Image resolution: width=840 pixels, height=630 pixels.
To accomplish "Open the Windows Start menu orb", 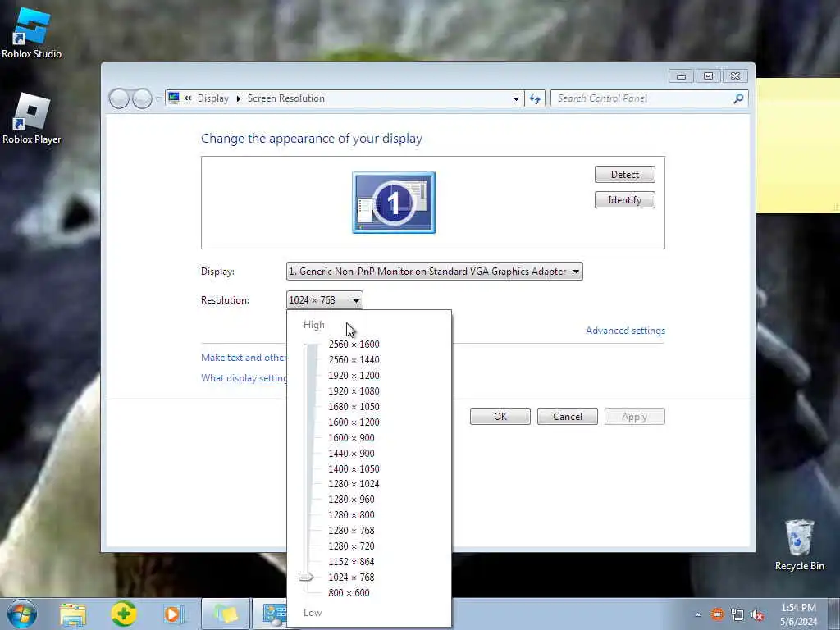I will [22, 614].
